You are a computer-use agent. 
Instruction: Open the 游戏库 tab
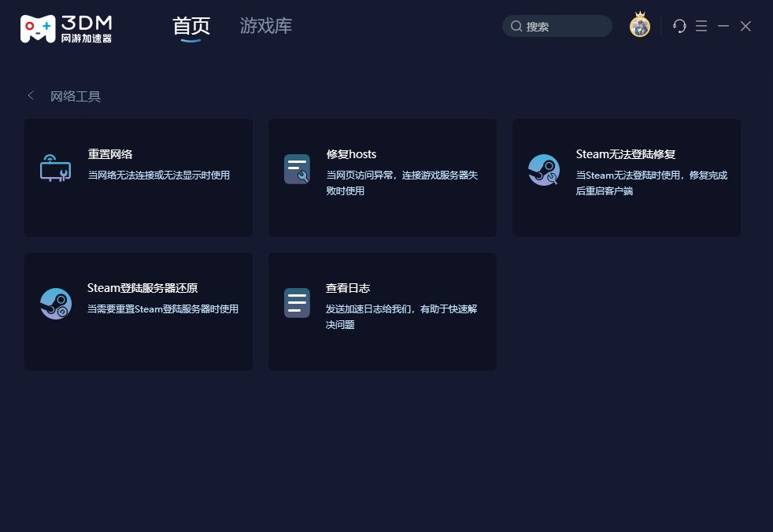point(266,26)
